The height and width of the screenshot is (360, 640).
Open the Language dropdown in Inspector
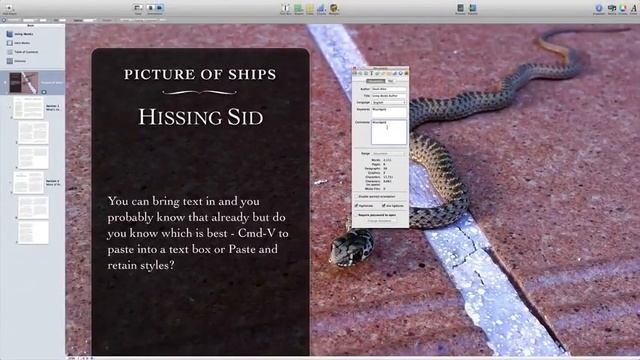(x=389, y=102)
